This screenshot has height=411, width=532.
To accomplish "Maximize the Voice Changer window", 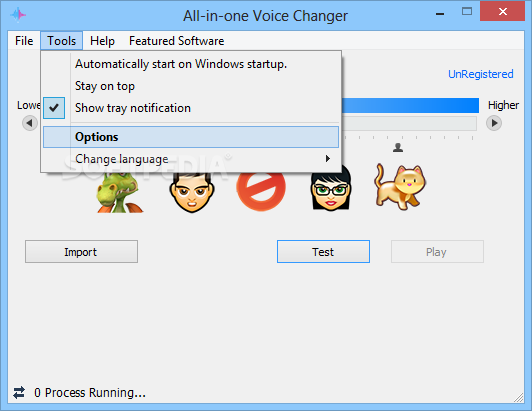I will [x=467, y=12].
